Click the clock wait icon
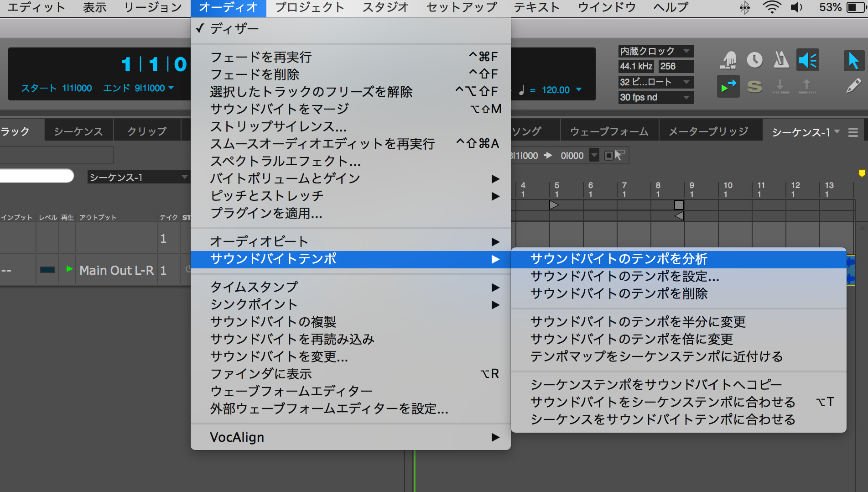The width and height of the screenshot is (868, 492). coord(754,60)
